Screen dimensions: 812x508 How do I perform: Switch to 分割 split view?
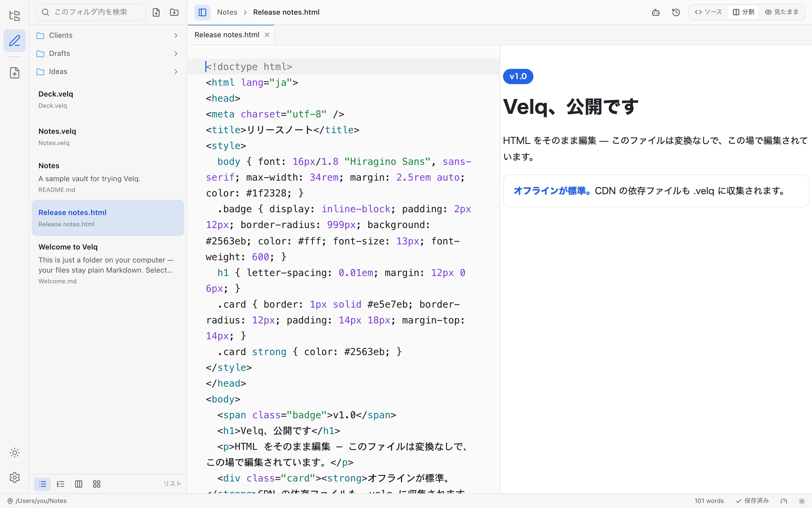(x=743, y=12)
